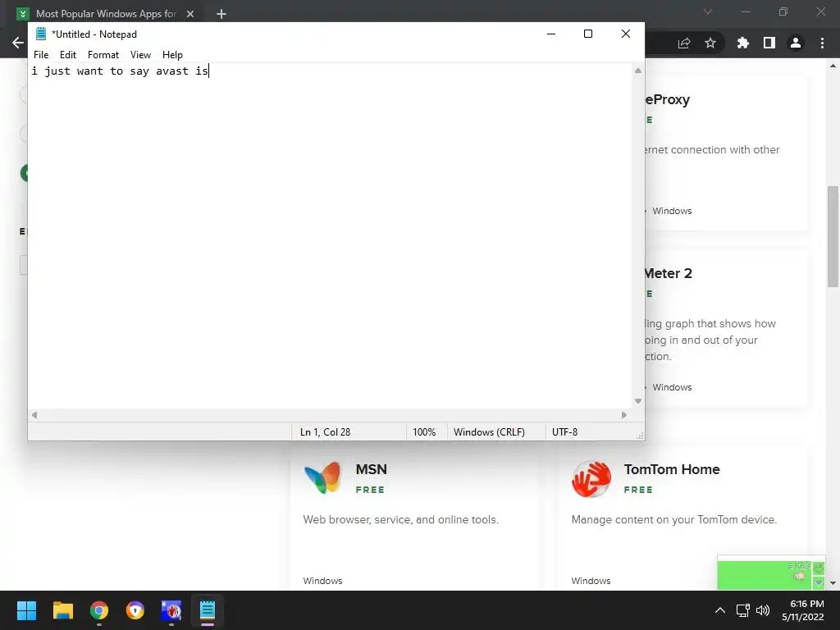Image resolution: width=840 pixels, height=630 pixels.
Task: Show hidden tray icons chevron
Action: tap(720, 610)
